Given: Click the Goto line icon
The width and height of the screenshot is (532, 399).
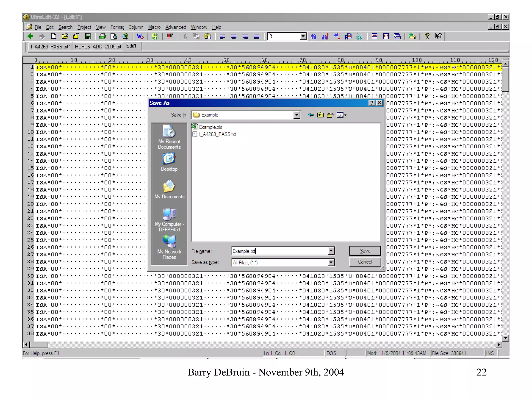Looking at the screenshot, I should (359, 36).
